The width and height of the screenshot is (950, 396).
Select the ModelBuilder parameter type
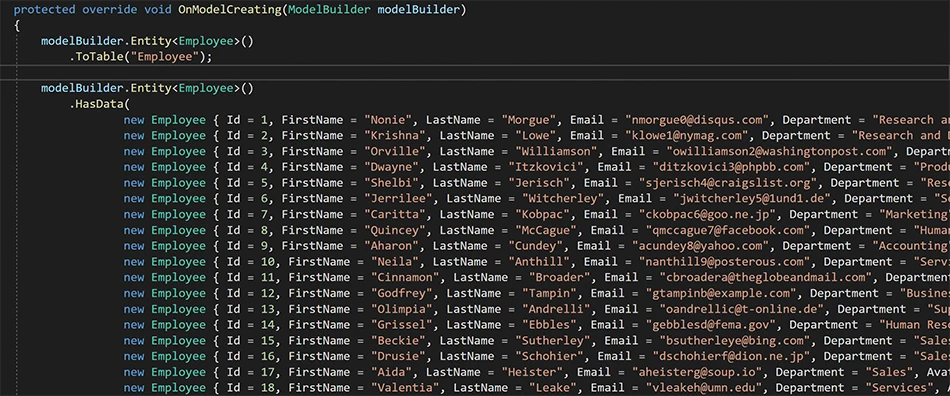point(330,10)
